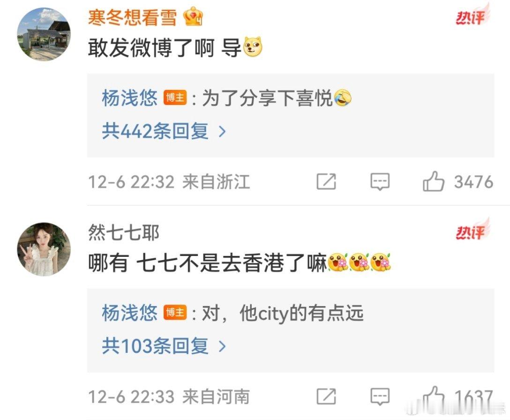Open 然七七耶 user profile name
This screenshot has width=510, height=420.
[124, 232]
